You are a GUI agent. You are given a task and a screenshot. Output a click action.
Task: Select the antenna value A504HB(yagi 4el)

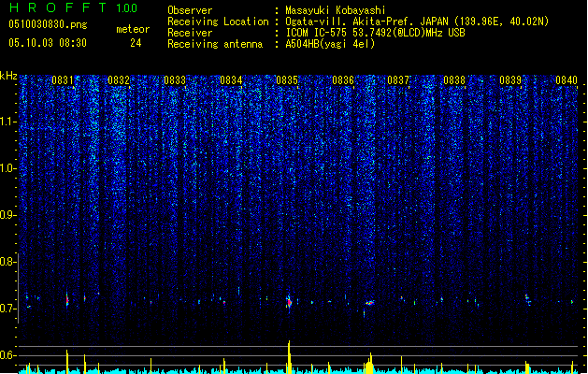[330, 44]
